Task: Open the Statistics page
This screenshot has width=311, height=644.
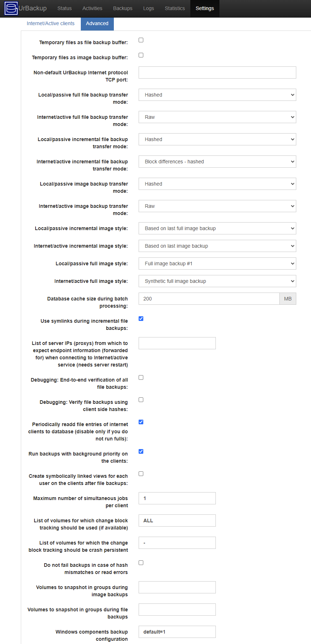Action: click(175, 8)
